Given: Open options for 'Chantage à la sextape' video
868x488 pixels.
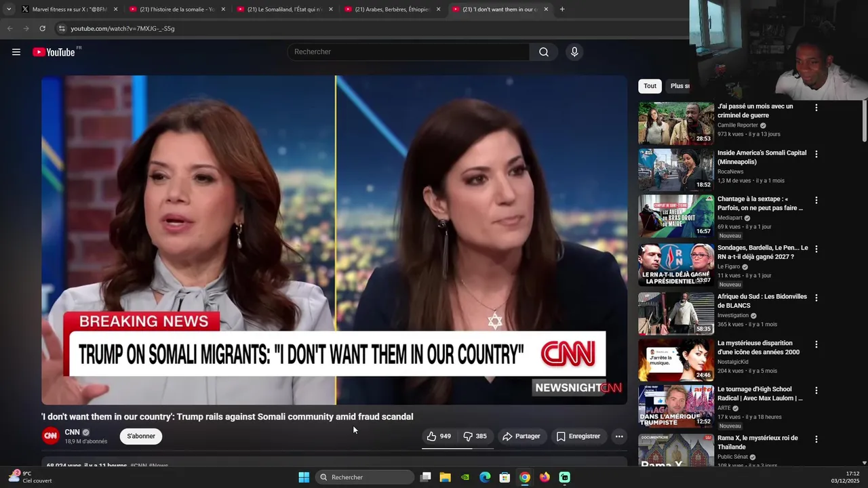Looking at the screenshot, I should point(816,201).
